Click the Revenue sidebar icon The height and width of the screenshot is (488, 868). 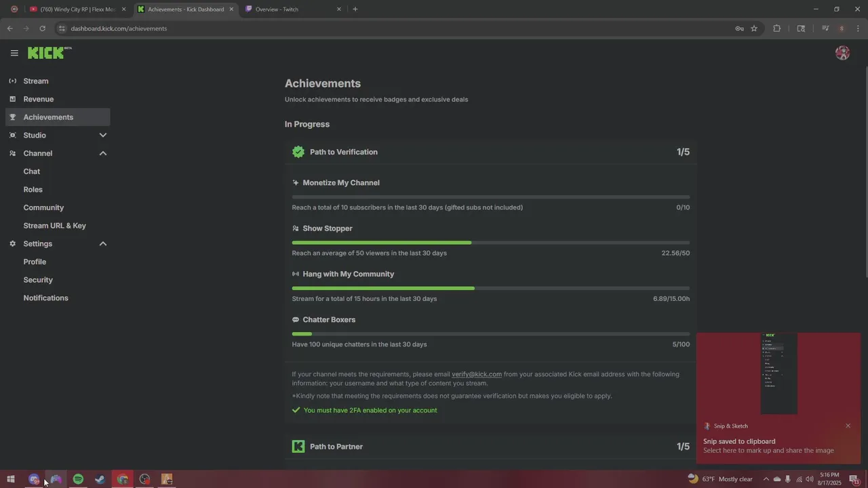12,99
